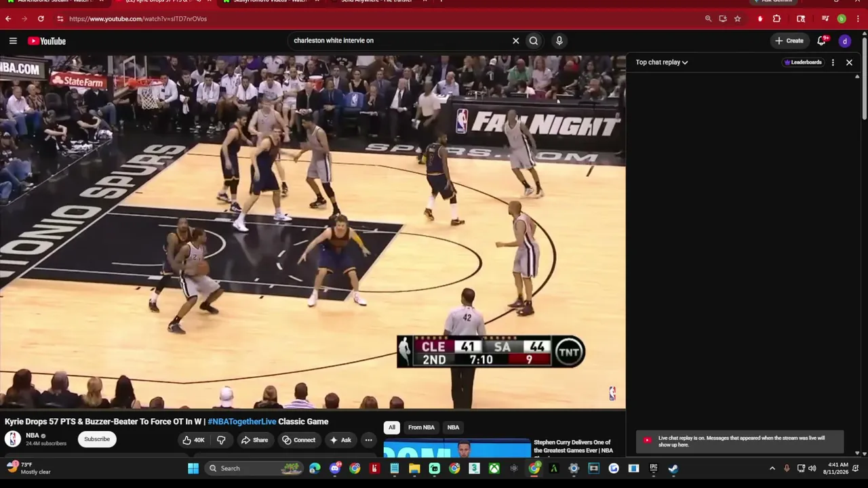
Task: Open the weather widget showing 73°F
Action: pyautogui.click(x=28, y=468)
